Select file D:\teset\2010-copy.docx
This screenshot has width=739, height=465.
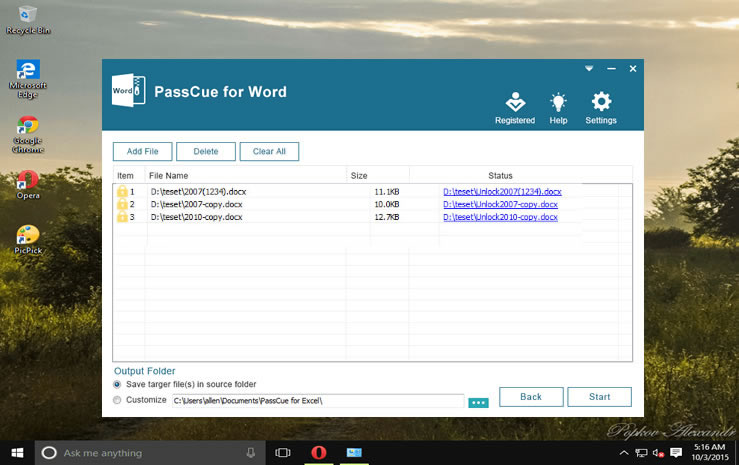point(197,217)
